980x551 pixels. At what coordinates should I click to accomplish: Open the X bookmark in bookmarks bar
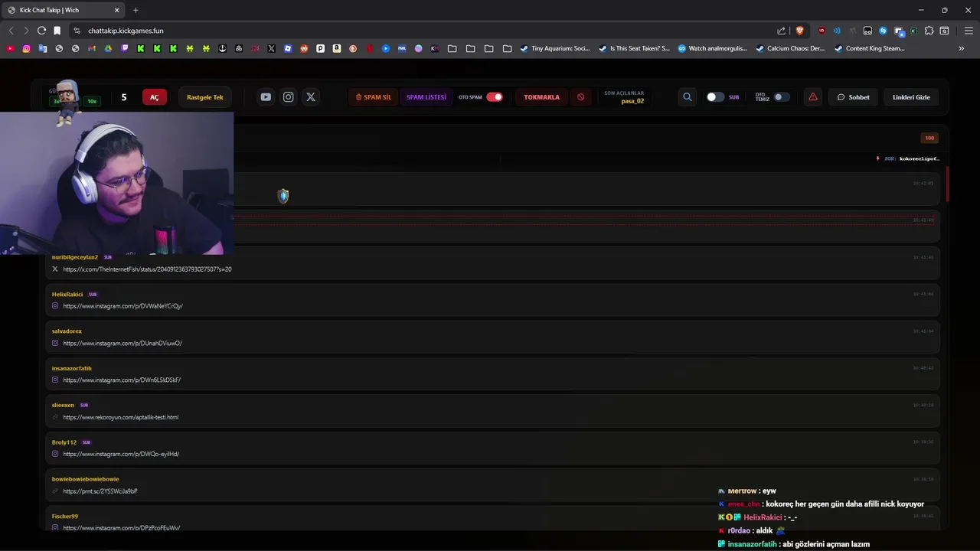tap(271, 48)
